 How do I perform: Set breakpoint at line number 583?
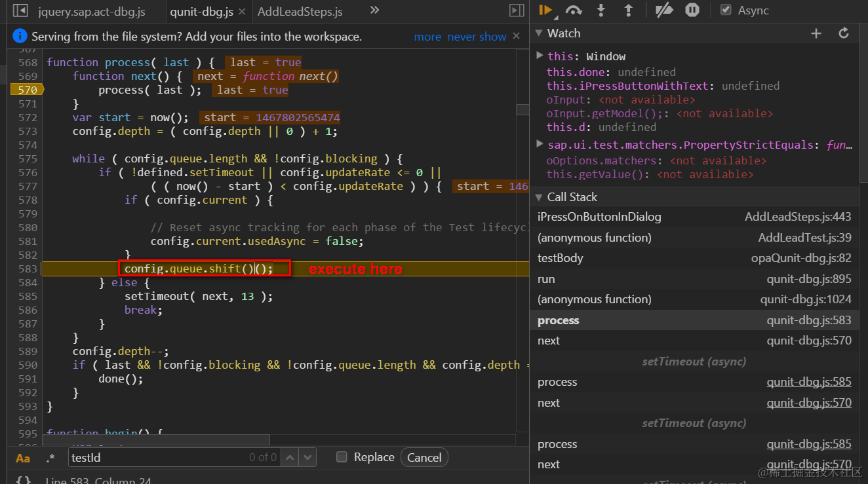coord(28,269)
